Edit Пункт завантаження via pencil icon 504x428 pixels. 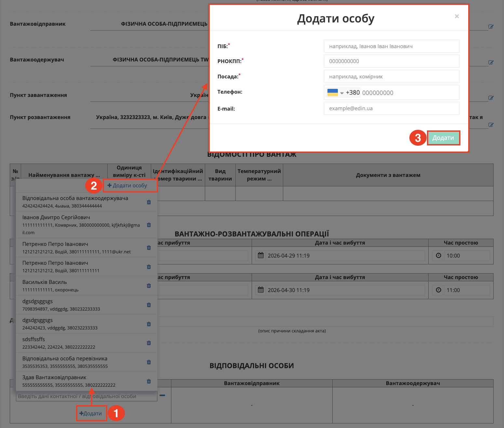point(491,98)
